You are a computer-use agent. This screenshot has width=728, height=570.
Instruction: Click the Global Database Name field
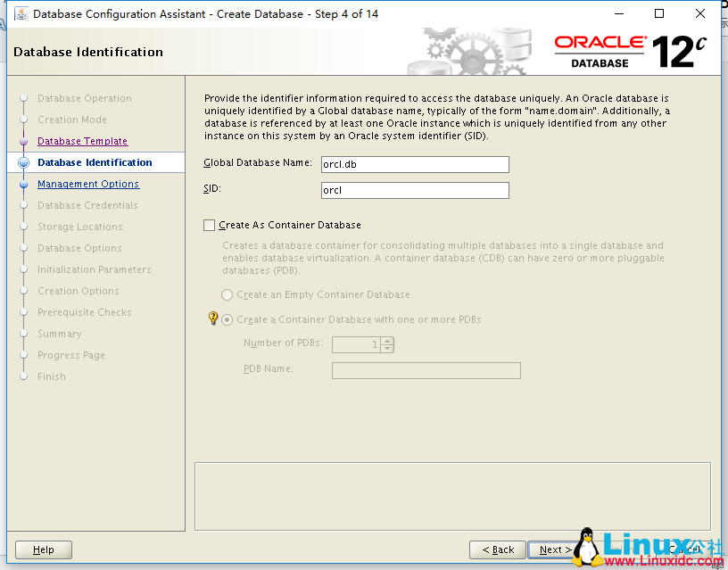coord(415,164)
